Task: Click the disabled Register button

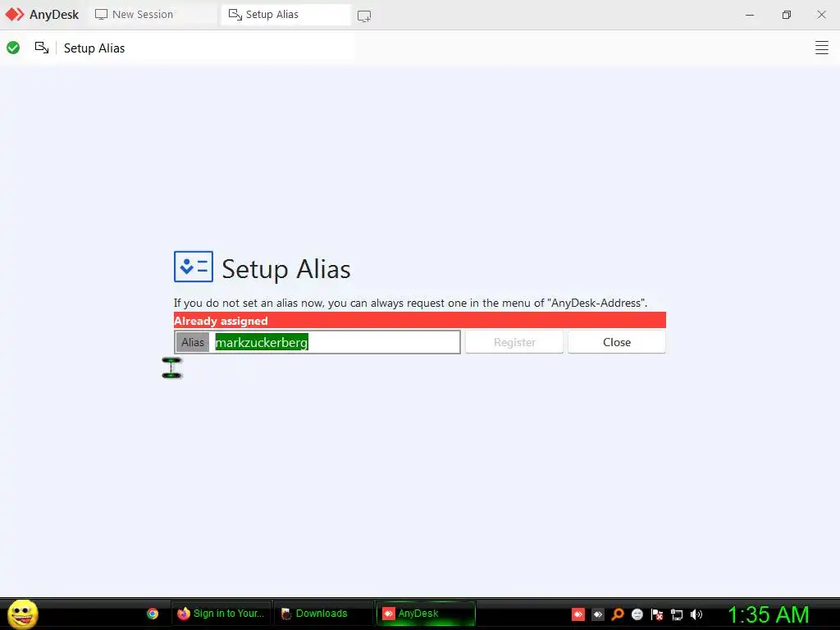Action: pos(514,342)
